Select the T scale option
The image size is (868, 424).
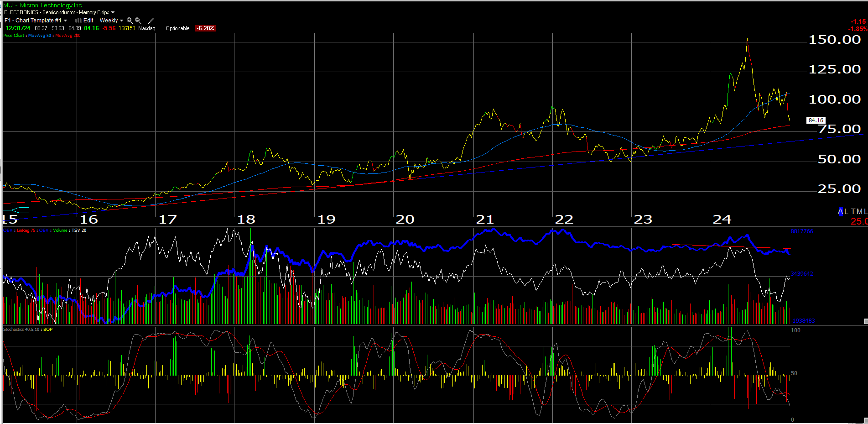[853, 211]
